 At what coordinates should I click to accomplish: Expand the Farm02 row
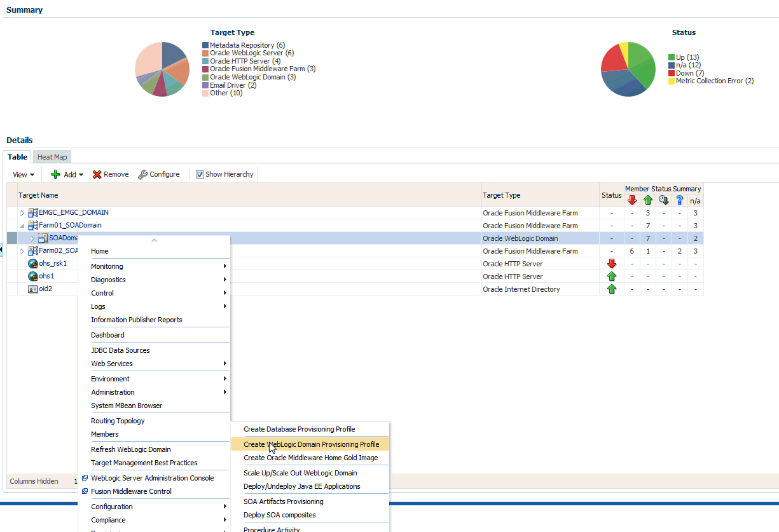[22, 251]
